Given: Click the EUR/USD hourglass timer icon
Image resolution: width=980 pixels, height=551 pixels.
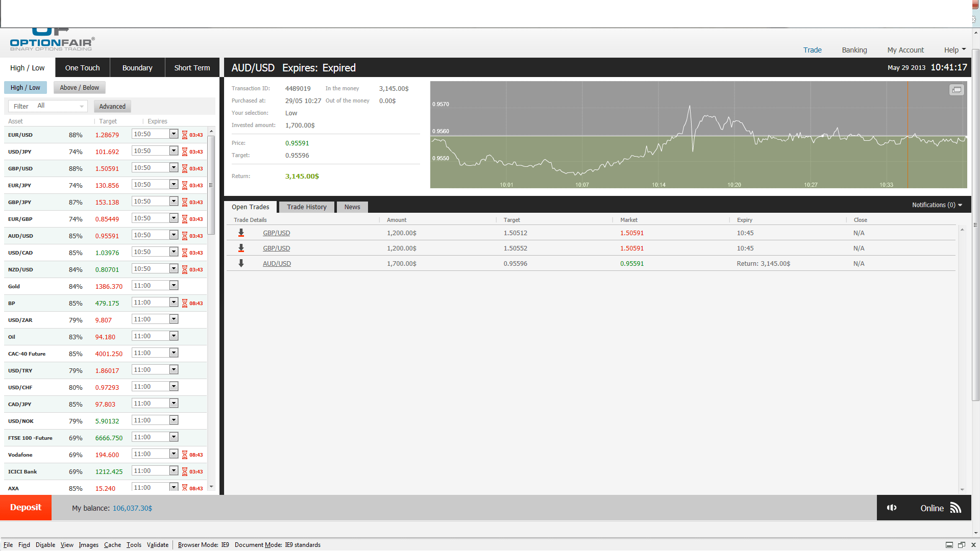Looking at the screenshot, I should (x=185, y=135).
